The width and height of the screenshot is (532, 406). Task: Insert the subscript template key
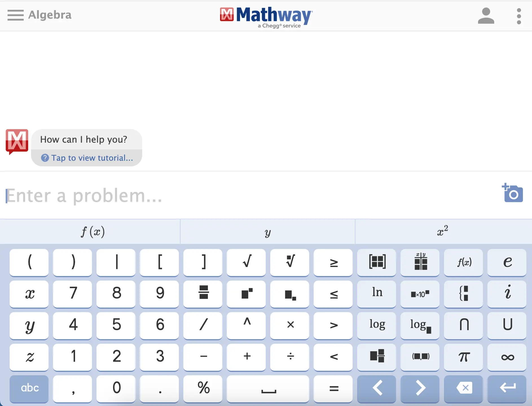pyautogui.click(x=290, y=294)
